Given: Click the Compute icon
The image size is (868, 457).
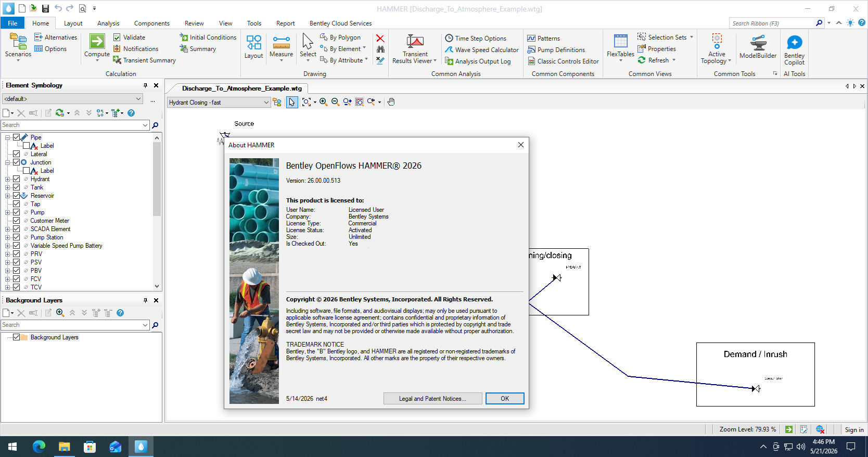Looking at the screenshot, I should 97,42.
